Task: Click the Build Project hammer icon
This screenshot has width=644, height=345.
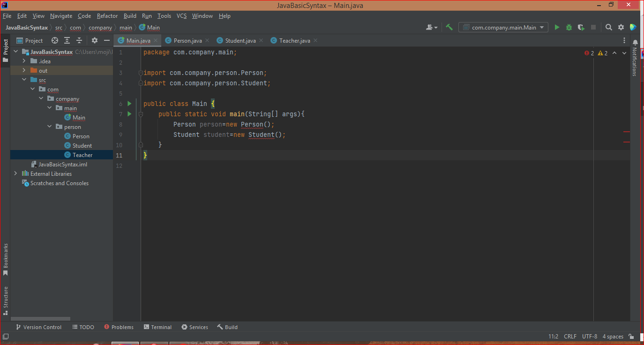Action: pyautogui.click(x=449, y=27)
